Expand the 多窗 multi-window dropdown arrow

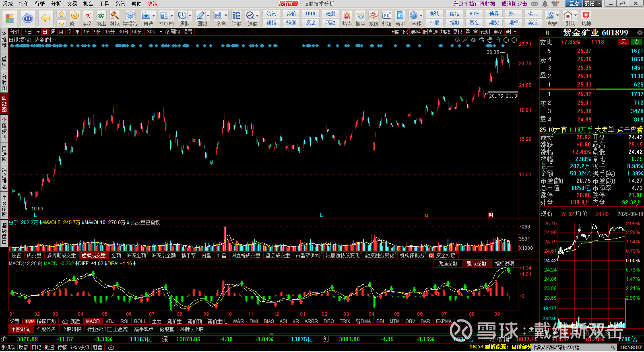point(226,16)
